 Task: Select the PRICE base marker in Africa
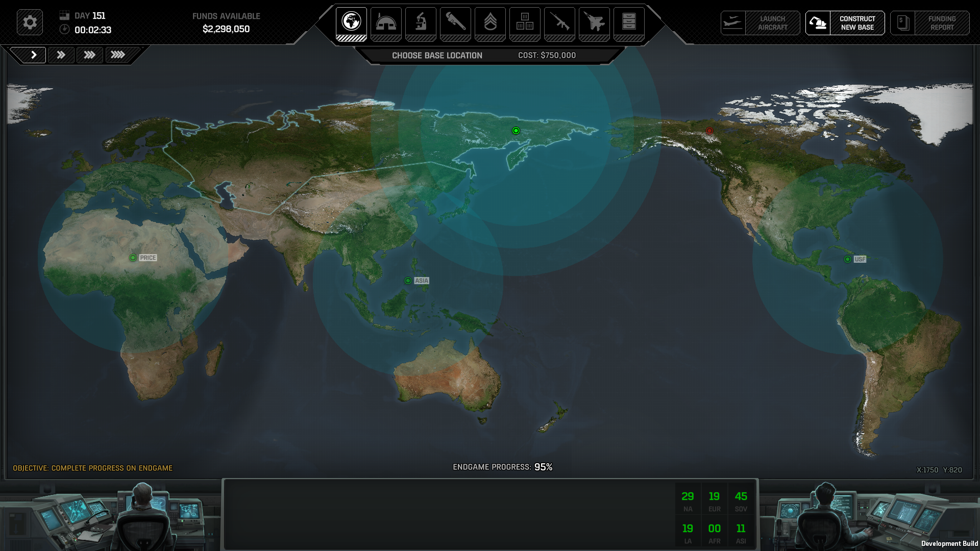133,258
